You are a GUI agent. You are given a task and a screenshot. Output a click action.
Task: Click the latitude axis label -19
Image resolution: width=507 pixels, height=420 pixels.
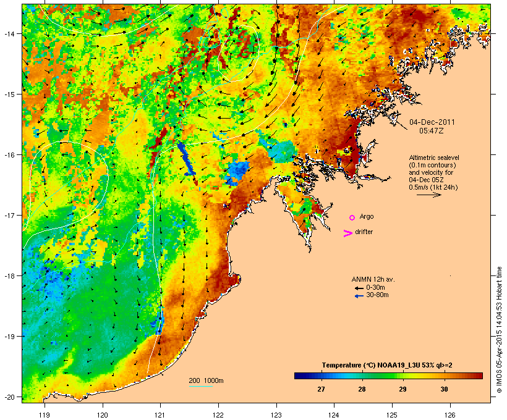point(9,337)
